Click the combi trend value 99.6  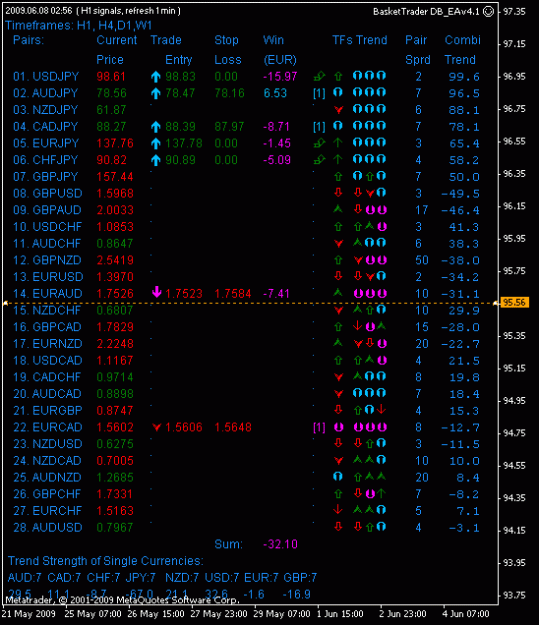click(464, 77)
